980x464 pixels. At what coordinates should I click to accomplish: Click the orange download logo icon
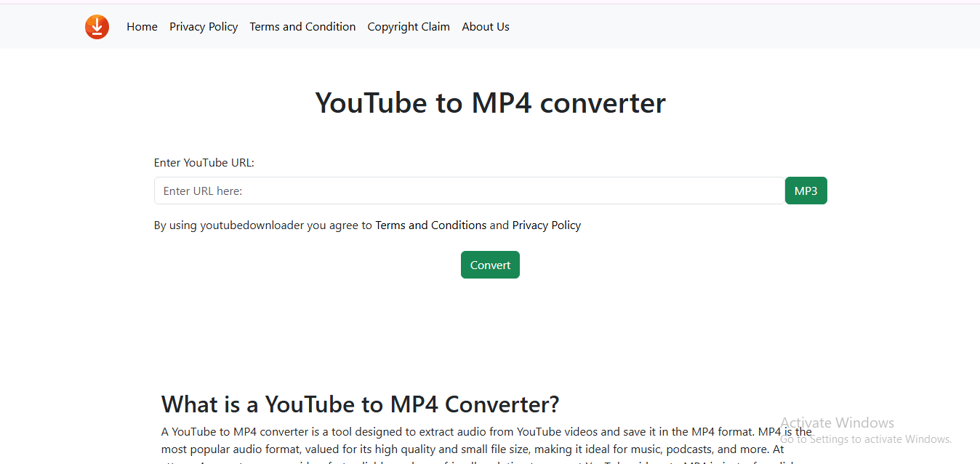[x=97, y=27]
